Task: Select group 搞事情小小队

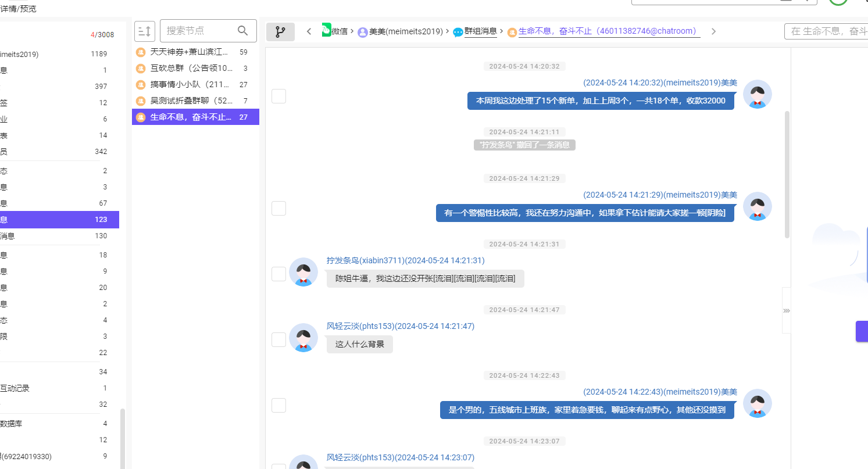Action: click(195, 85)
